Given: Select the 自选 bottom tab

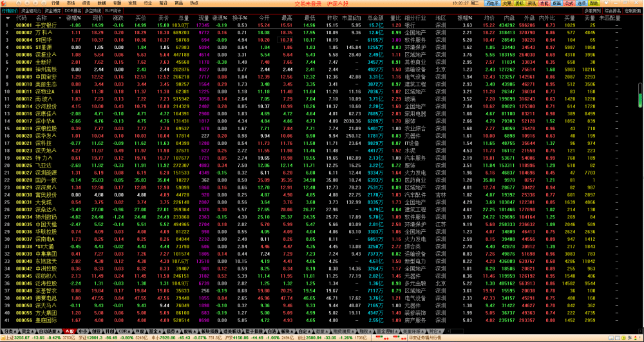Looking at the screenshot, I should click(272, 331).
